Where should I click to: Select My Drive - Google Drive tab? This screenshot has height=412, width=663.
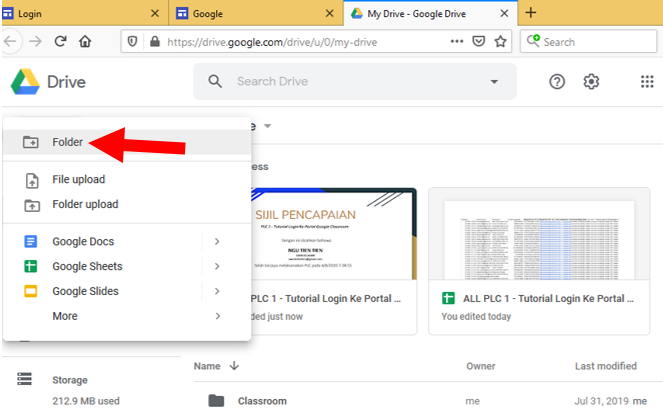point(430,13)
